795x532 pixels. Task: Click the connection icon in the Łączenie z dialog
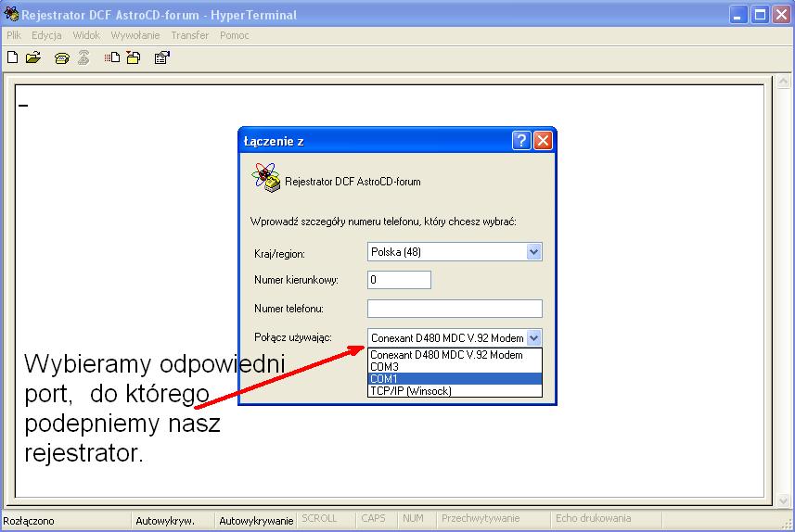click(x=265, y=178)
